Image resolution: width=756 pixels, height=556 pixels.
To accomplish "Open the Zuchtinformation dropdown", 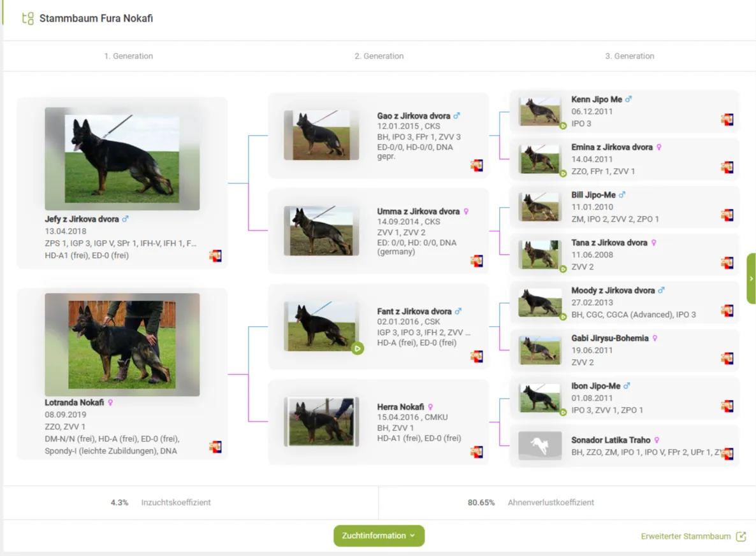I will point(379,536).
